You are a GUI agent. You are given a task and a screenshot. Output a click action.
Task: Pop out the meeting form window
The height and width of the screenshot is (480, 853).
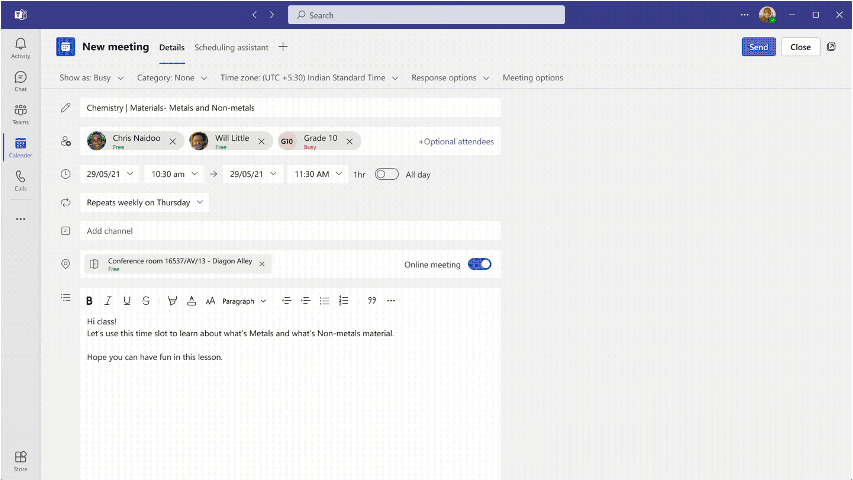coord(831,47)
